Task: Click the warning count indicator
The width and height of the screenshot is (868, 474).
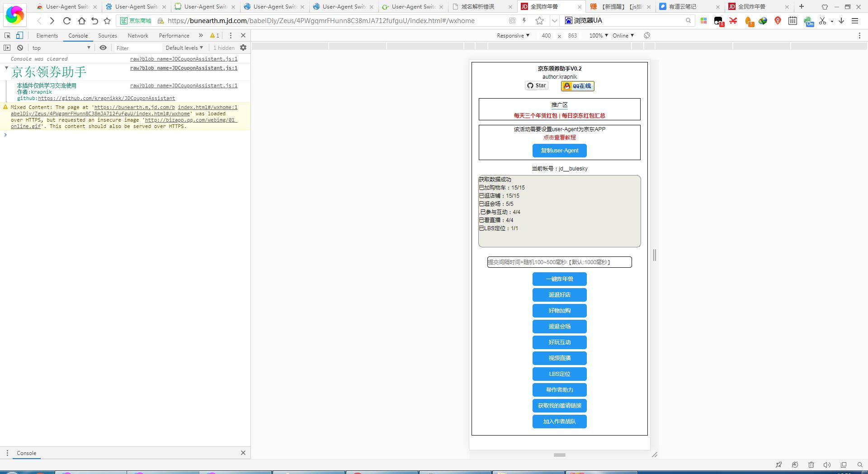Action: click(x=215, y=35)
